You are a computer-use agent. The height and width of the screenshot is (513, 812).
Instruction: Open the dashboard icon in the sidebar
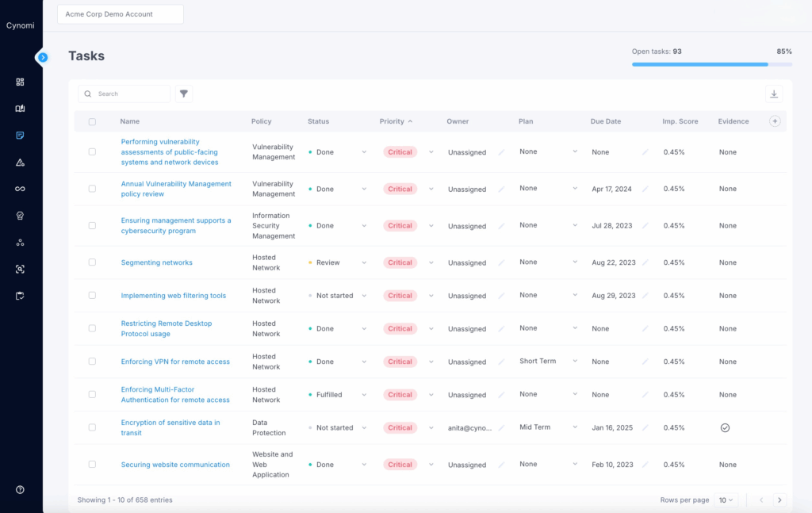coord(20,82)
